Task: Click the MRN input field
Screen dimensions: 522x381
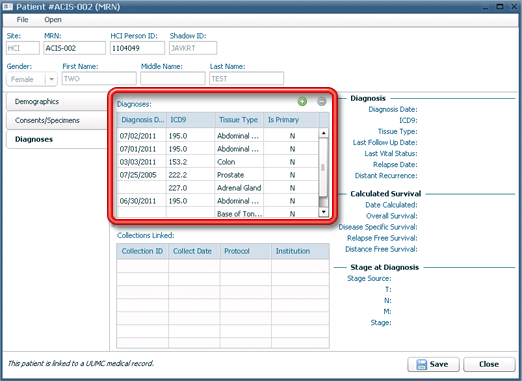Action: coord(75,48)
